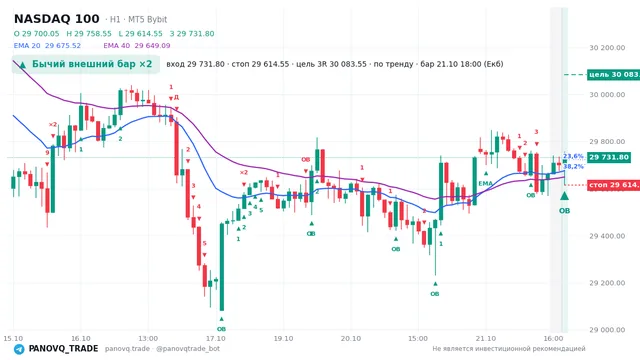Image resolution: width=640 pixels, height=360 pixels.
Task: Click the 15:00 time axis label
Action: pyautogui.click(x=418, y=338)
